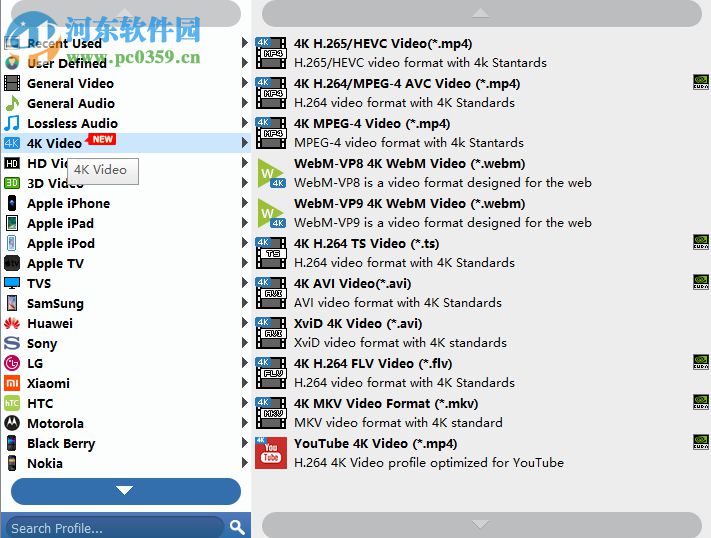Click the 4K H.264/MPEG-4 AVC MP4 icon
This screenshot has height=538, width=711.
(271, 93)
